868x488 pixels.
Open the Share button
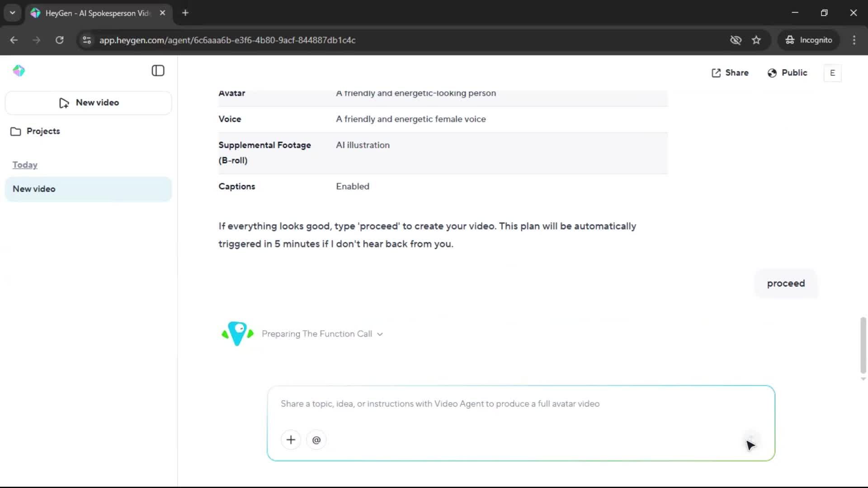click(730, 73)
